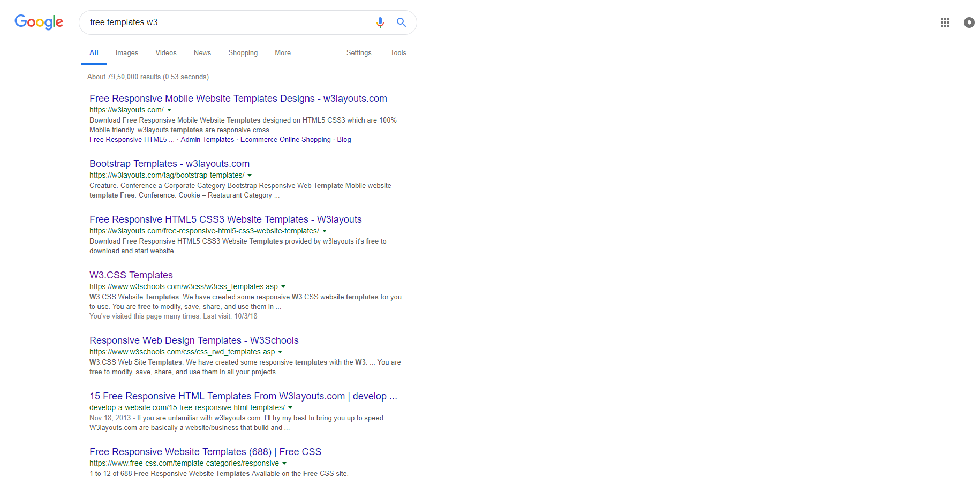The height and width of the screenshot is (492, 980).
Task: Open '15 Free Responsive HTML Templates From W3layouts.com' result
Action: 243,396
